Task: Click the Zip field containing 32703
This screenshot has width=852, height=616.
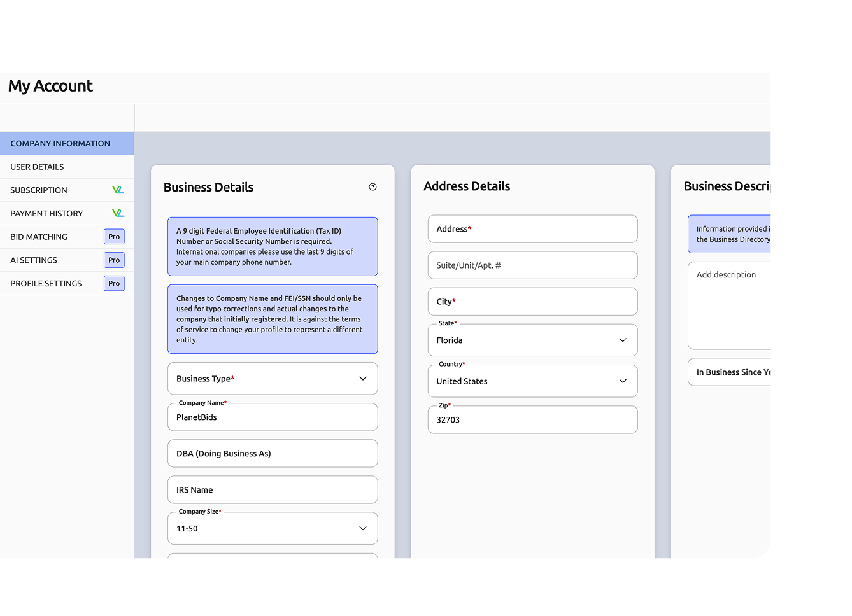Action: click(532, 420)
